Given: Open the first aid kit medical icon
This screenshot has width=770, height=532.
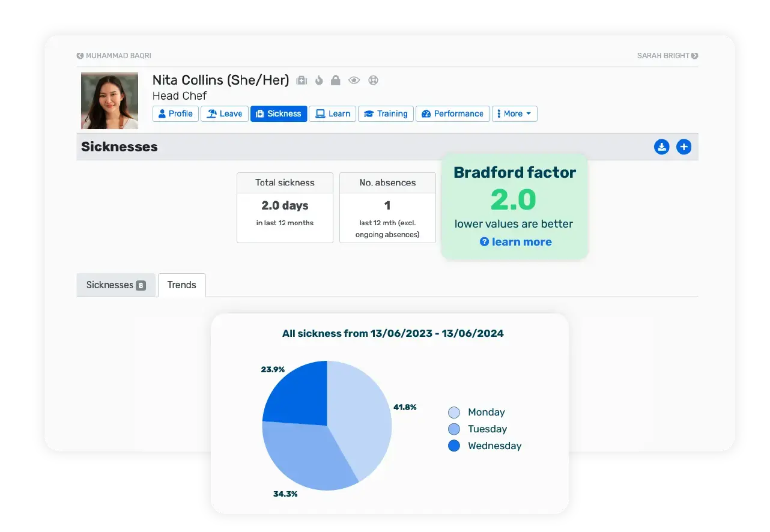Looking at the screenshot, I should click(302, 80).
